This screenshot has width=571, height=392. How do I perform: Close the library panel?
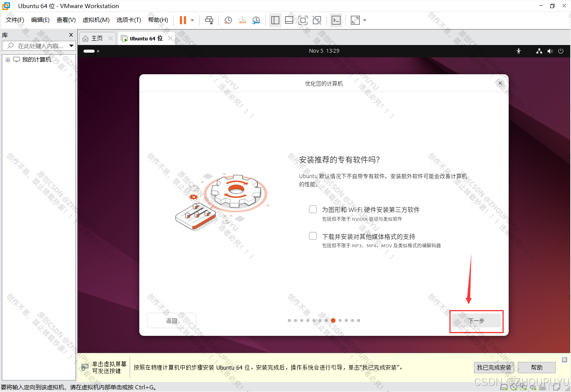[71, 35]
